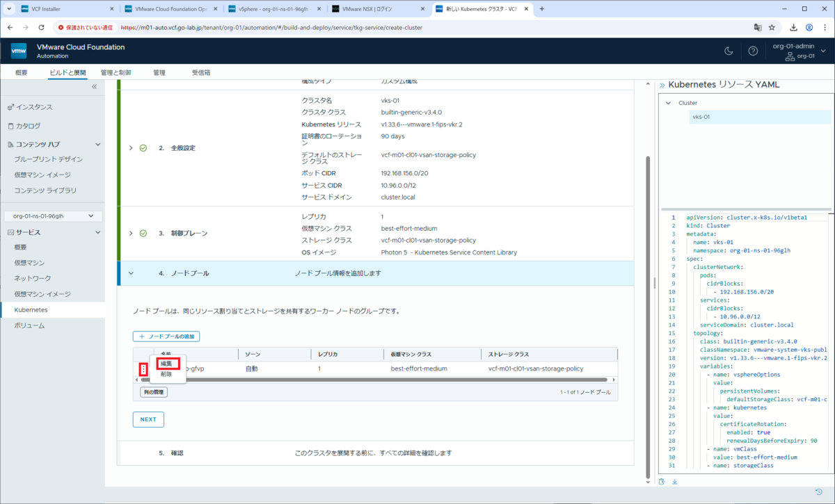Collapse the Kubernetes リソース YAML panel

coord(662,85)
